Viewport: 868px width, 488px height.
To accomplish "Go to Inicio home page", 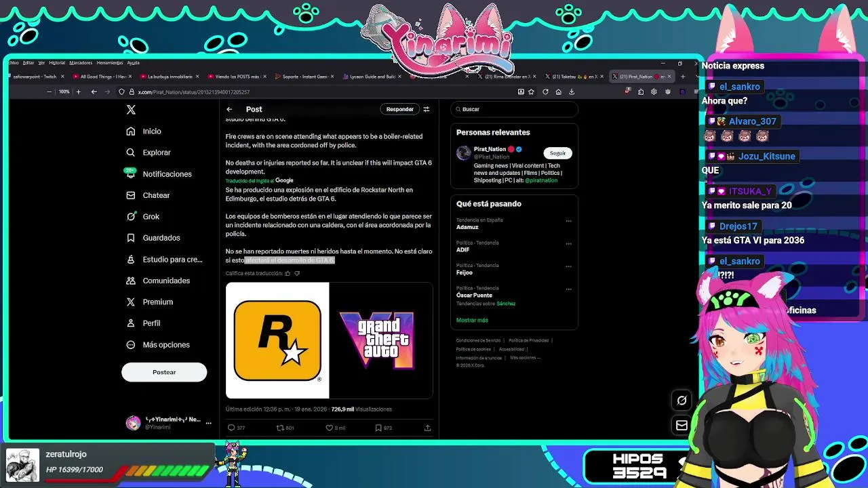I will point(144,131).
